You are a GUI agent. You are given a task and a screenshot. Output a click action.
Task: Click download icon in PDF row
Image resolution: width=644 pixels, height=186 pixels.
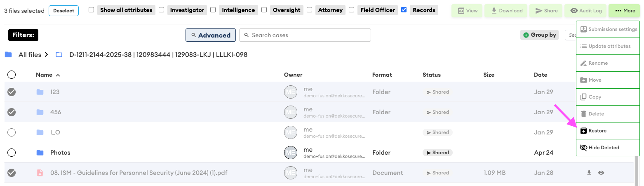(589, 173)
